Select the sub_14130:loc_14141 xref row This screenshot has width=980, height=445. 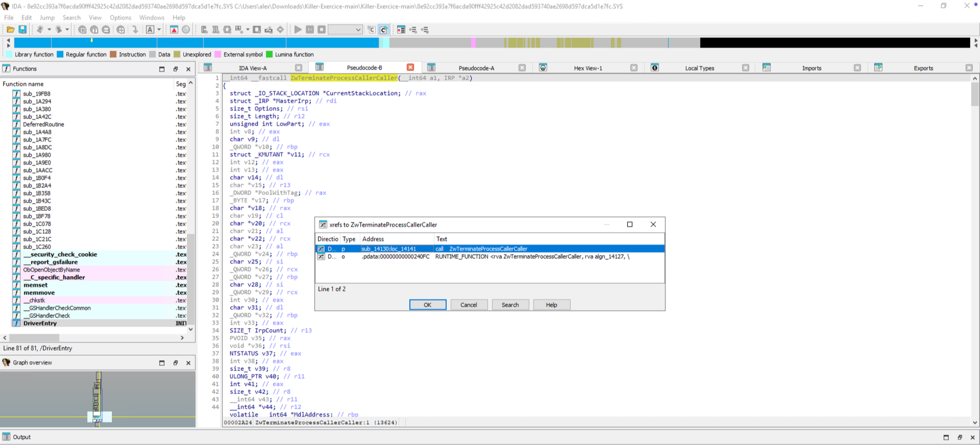(x=490, y=249)
